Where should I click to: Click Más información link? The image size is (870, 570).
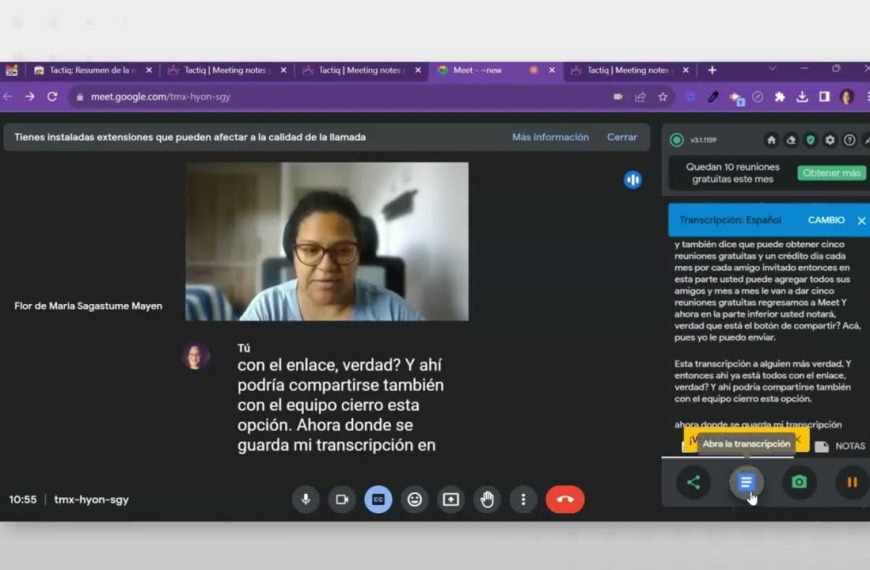coord(550,137)
